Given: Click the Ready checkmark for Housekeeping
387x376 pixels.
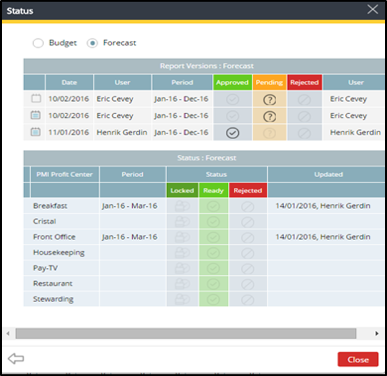Looking at the screenshot, I should [213, 253].
